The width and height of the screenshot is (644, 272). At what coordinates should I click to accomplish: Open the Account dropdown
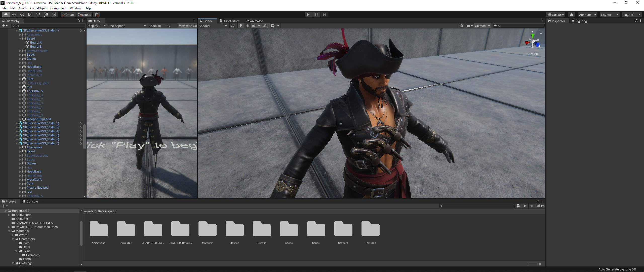[x=587, y=15]
